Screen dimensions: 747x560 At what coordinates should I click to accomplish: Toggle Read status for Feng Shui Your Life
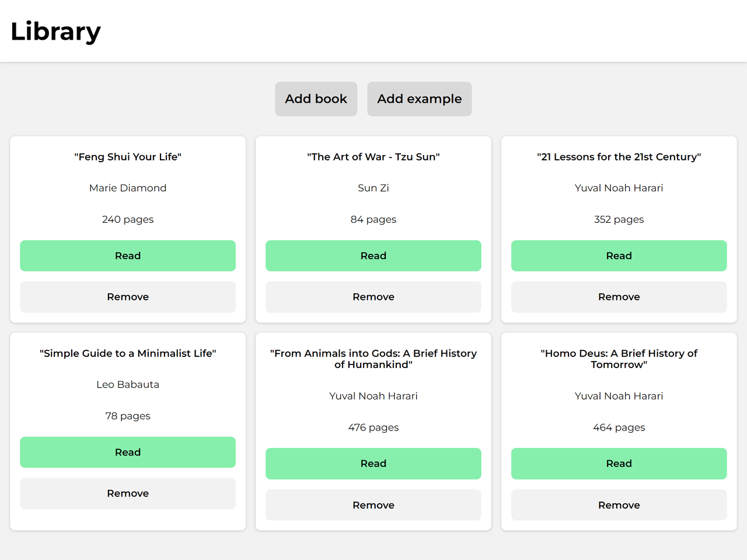pyautogui.click(x=128, y=256)
